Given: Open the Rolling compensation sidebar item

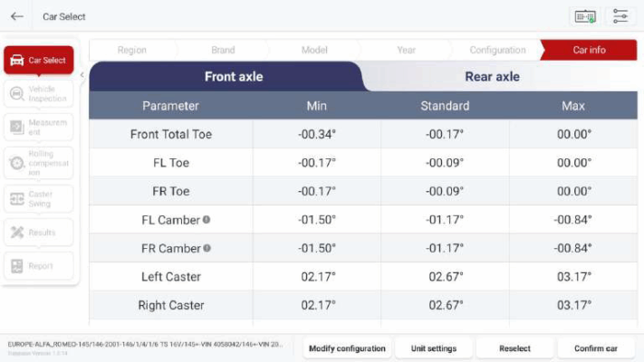Looking at the screenshot, I should coord(39,163).
